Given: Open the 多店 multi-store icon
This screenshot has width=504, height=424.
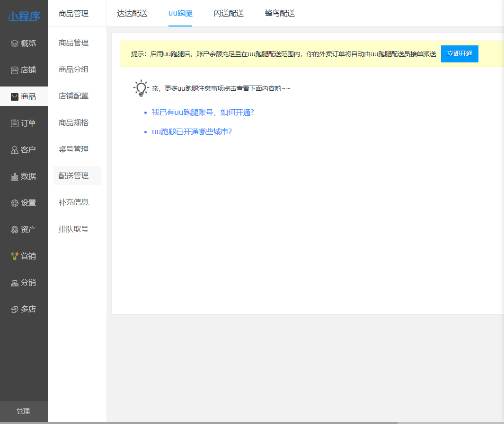Looking at the screenshot, I should point(15,310).
